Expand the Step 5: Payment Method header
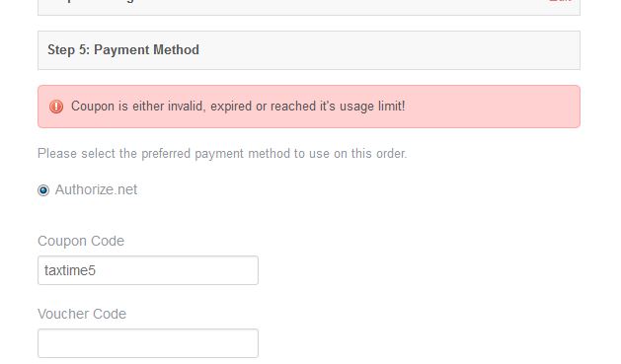The image size is (621, 364). pyautogui.click(x=309, y=50)
